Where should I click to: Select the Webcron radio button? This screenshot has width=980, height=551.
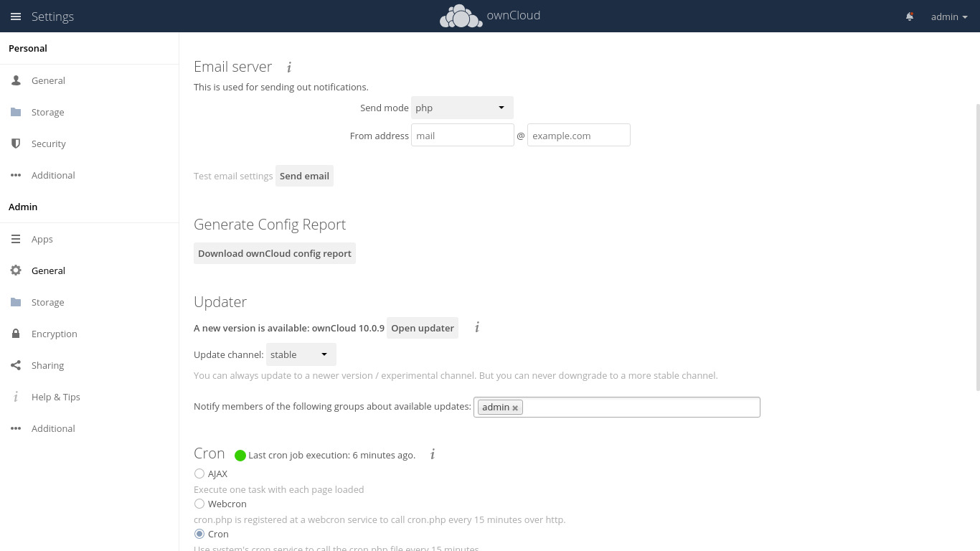click(x=199, y=504)
